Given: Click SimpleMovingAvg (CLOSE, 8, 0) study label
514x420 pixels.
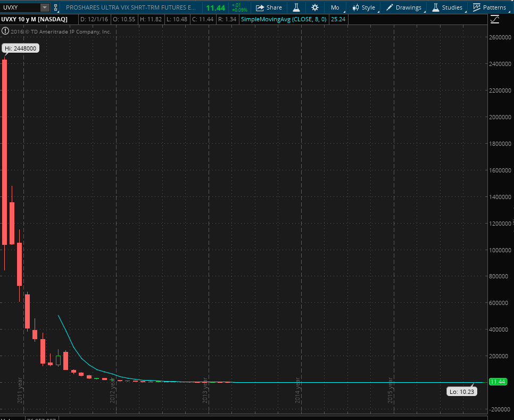Looking at the screenshot, I should click(x=284, y=19).
